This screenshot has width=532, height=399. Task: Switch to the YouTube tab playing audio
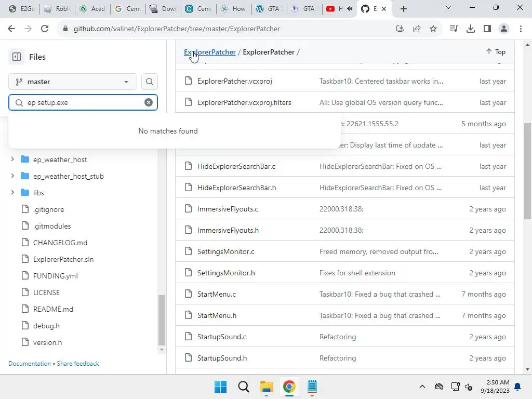(x=339, y=9)
